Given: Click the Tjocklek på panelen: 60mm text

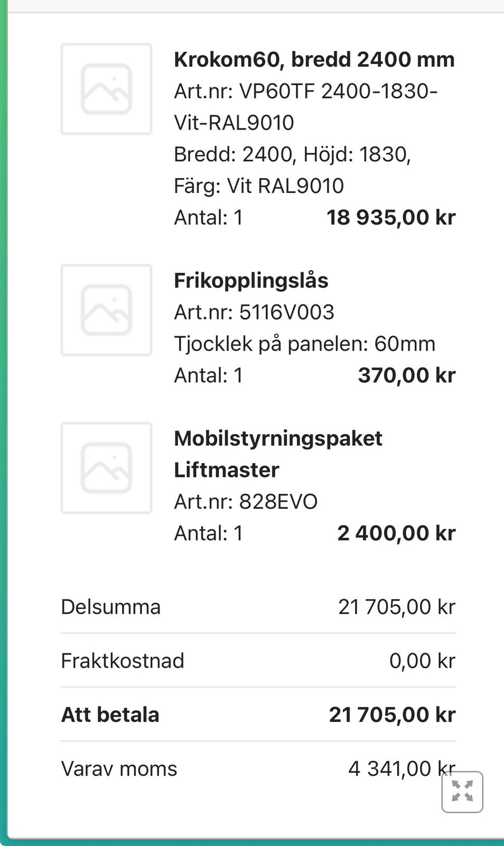Looking at the screenshot, I should click(304, 344).
